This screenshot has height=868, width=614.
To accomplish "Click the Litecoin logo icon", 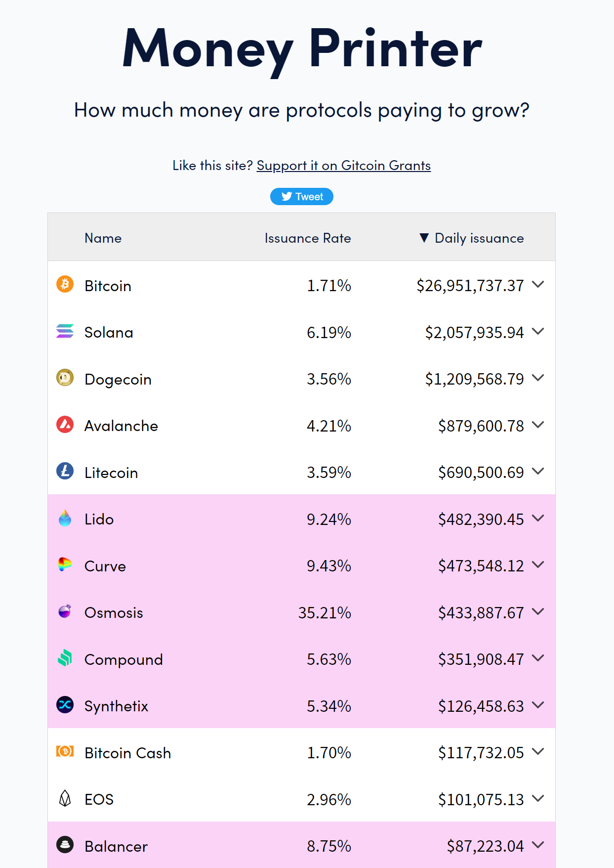I will (65, 471).
